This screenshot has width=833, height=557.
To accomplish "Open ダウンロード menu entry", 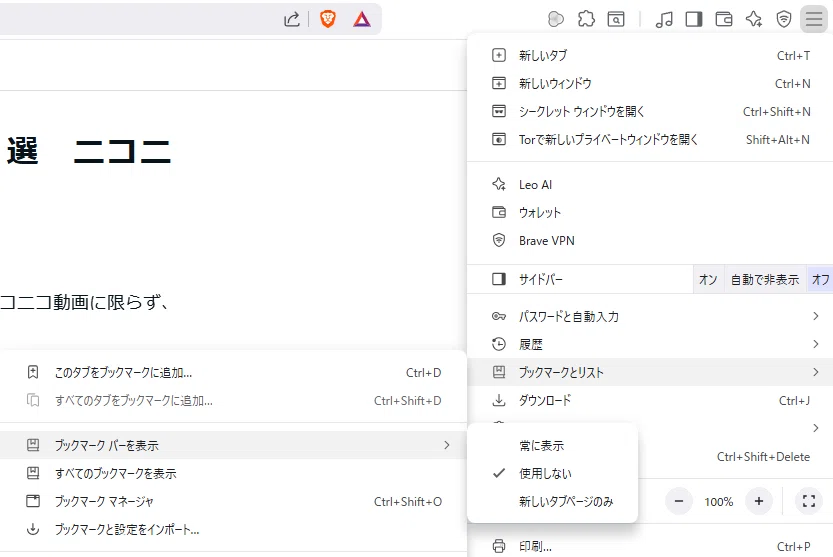I will (x=650, y=400).
